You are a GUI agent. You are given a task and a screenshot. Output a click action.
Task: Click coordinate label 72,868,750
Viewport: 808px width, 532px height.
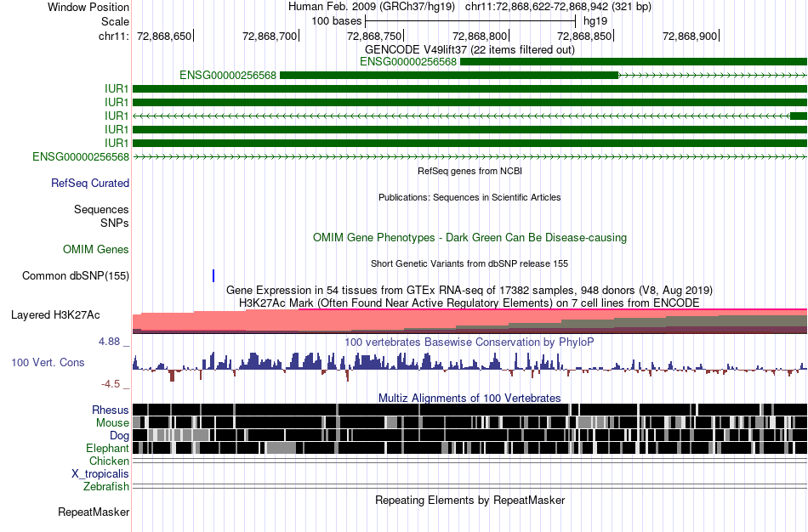coord(374,36)
